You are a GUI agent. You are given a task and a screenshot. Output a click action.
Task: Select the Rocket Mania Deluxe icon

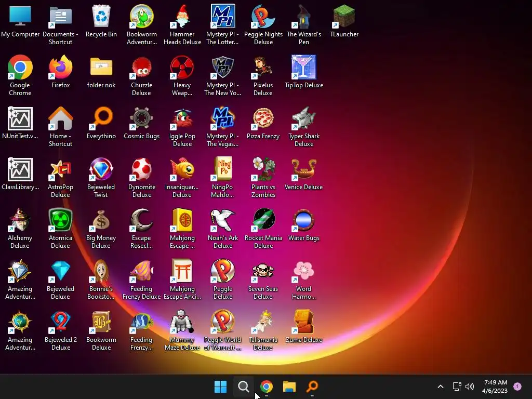click(x=263, y=220)
